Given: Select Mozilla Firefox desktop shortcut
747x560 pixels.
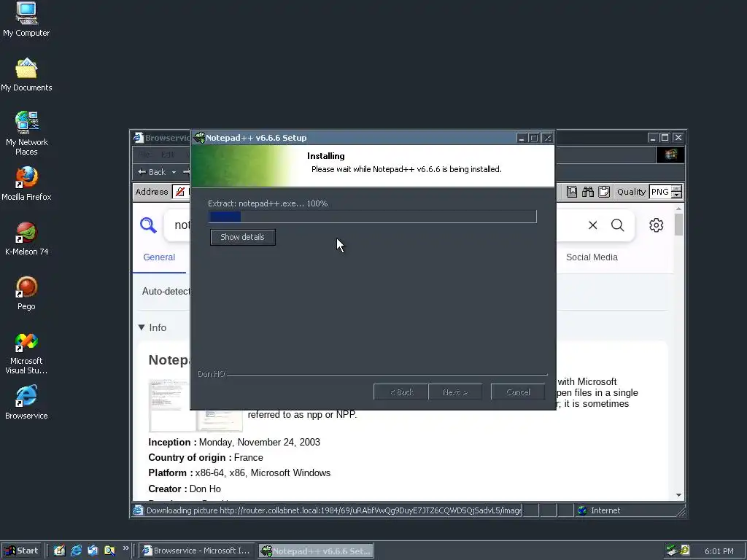Looking at the screenshot, I should (x=26, y=184).
